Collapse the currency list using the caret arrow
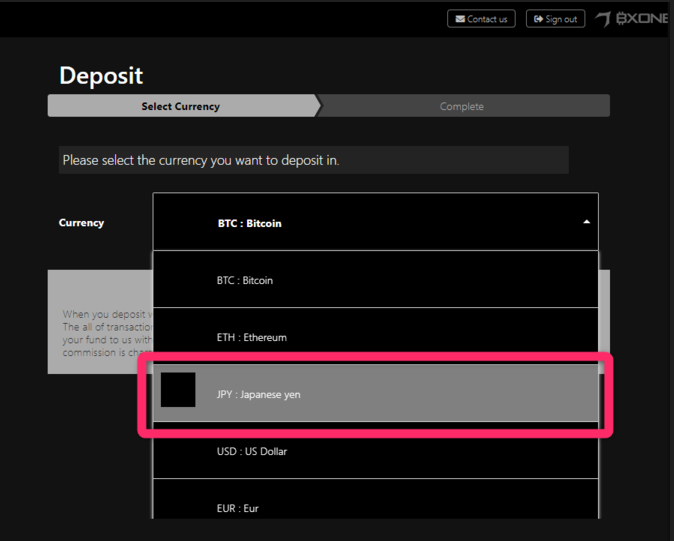 pyautogui.click(x=586, y=222)
